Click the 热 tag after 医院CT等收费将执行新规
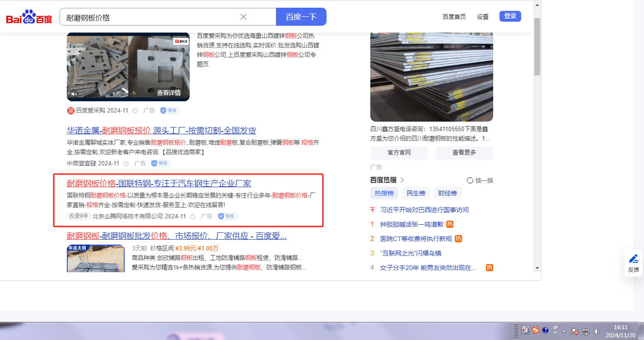644x340 pixels. 458,239
